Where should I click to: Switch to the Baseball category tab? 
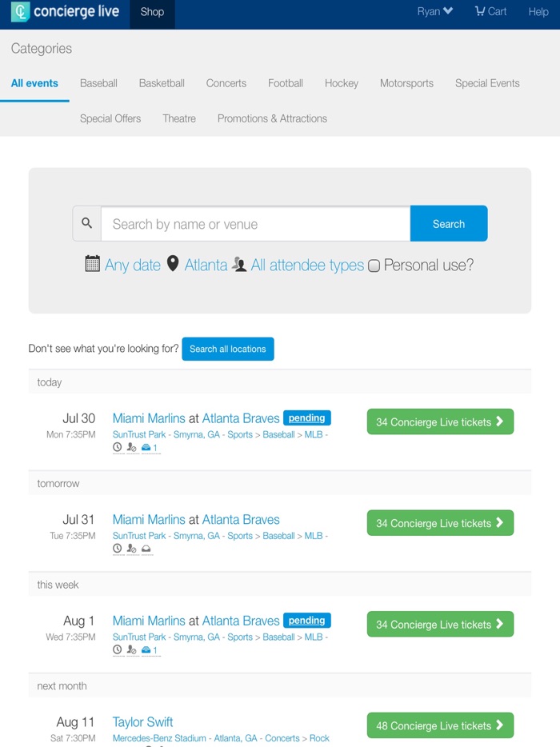point(98,83)
